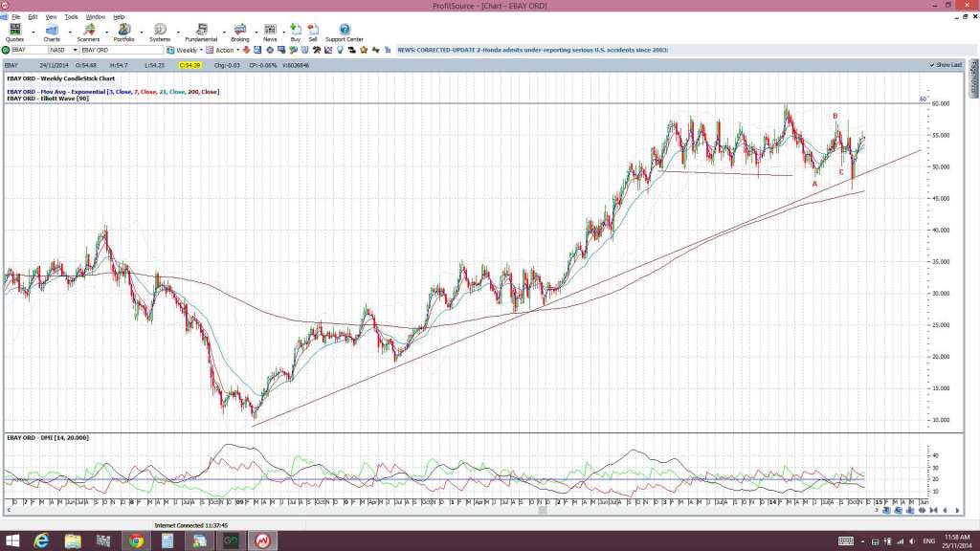Open the Scanners tool
The width and height of the screenshot is (980, 551).
tap(88, 33)
